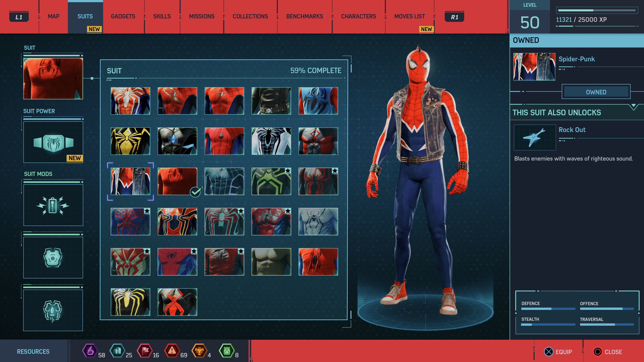Open the MAP tab

(x=53, y=16)
